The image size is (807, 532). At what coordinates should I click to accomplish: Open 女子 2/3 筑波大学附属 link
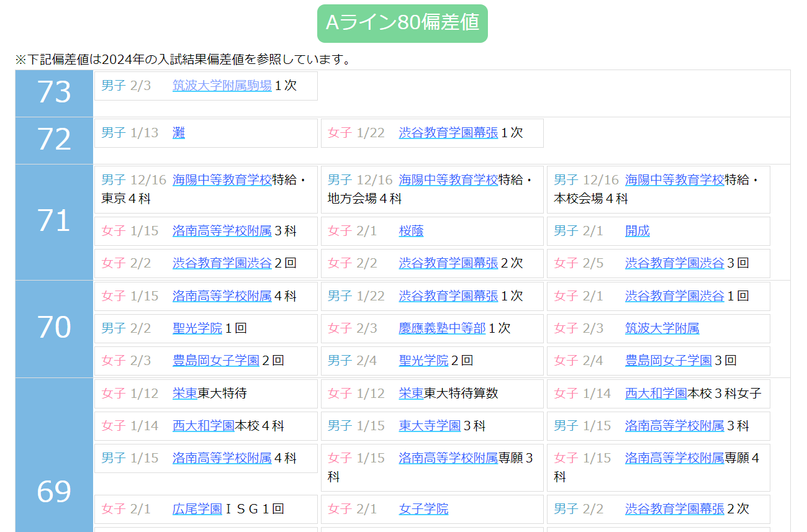pos(662,328)
